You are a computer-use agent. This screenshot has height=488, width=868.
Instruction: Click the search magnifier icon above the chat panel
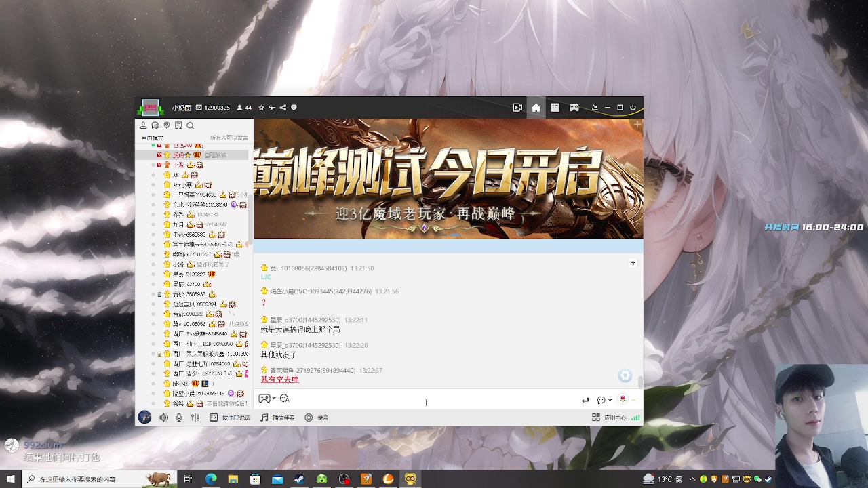[190, 125]
